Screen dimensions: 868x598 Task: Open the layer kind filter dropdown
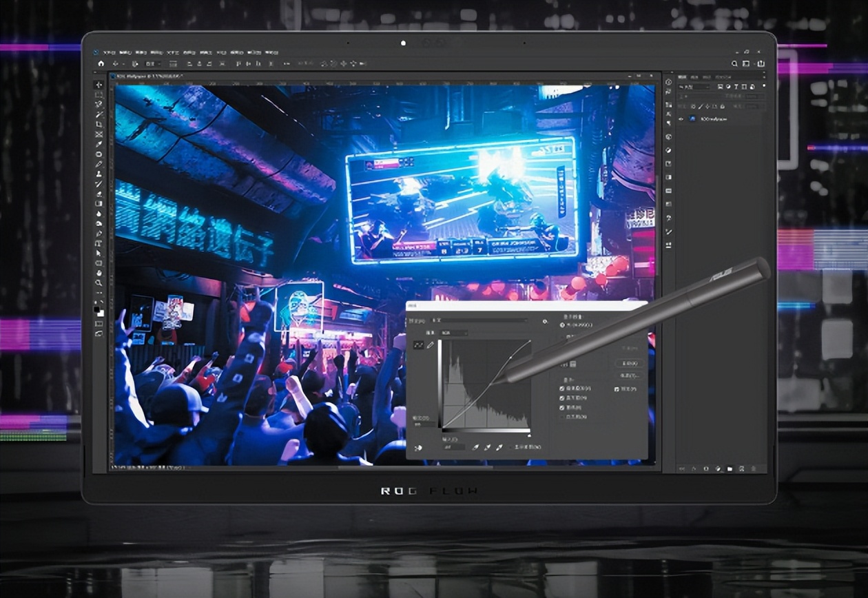coord(694,87)
